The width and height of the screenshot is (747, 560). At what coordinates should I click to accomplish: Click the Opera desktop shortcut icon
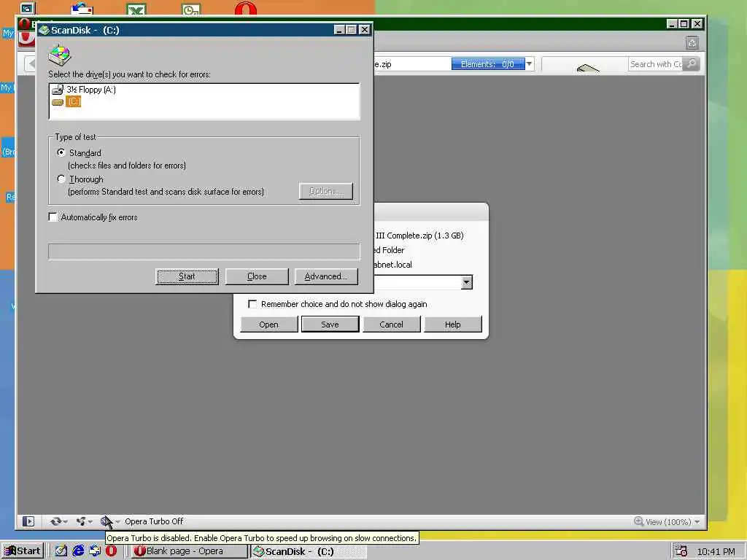[x=246, y=7]
